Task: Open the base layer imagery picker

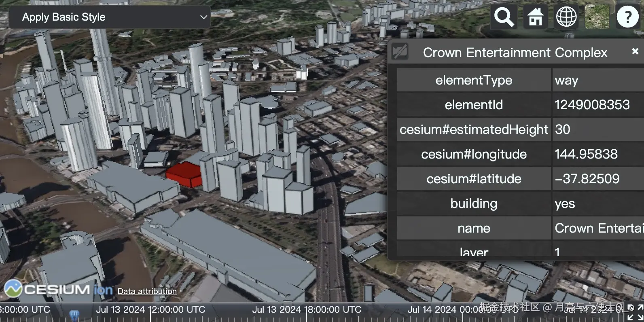Action: pyautogui.click(x=597, y=17)
